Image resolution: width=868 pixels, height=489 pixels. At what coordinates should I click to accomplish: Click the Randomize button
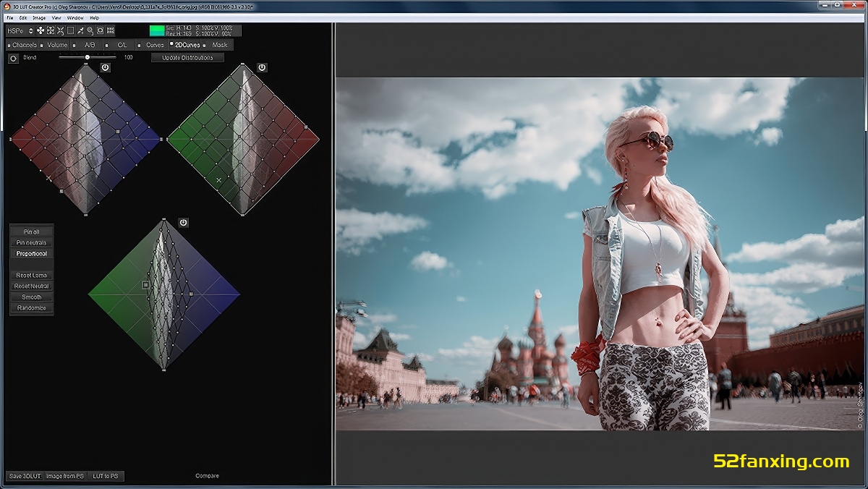[x=32, y=307]
